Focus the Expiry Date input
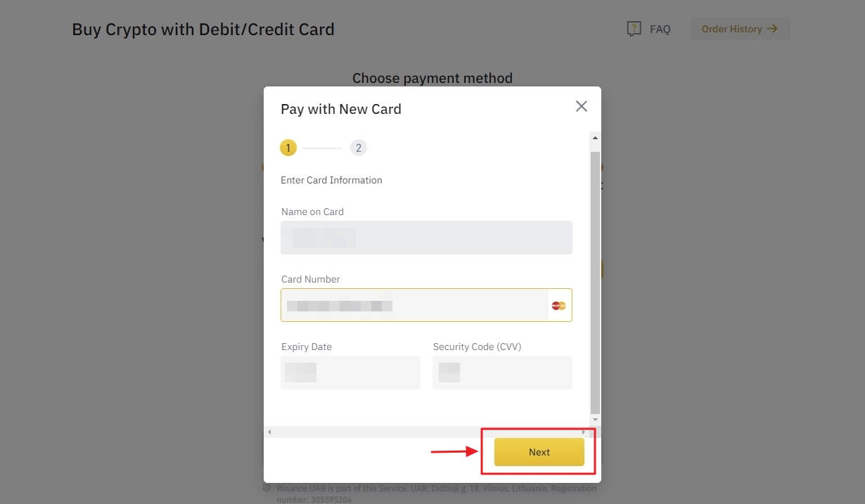This screenshot has width=865, height=504. pos(350,373)
